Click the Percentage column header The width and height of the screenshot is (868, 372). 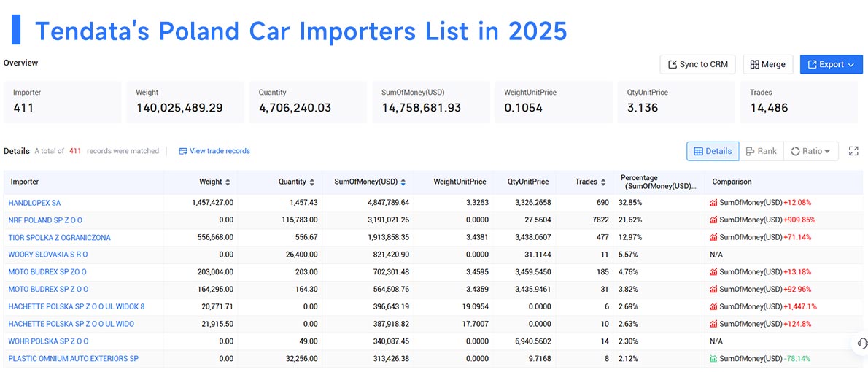click(658, 182)
